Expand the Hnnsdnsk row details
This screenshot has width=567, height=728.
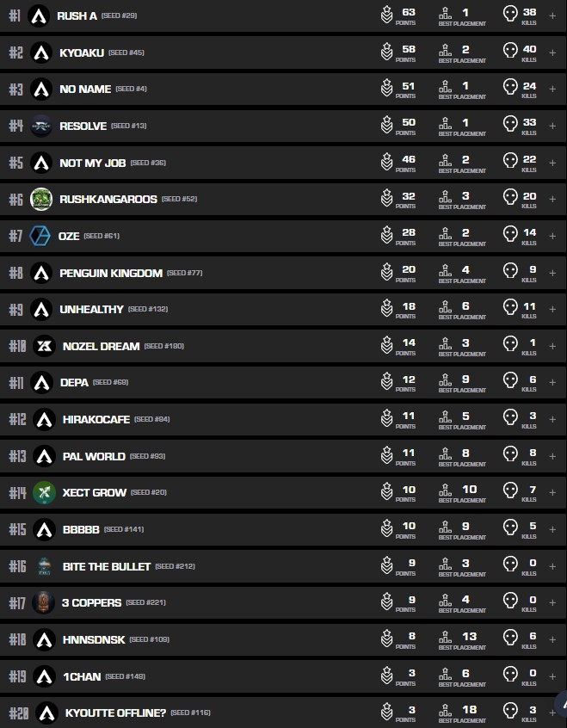552,639
